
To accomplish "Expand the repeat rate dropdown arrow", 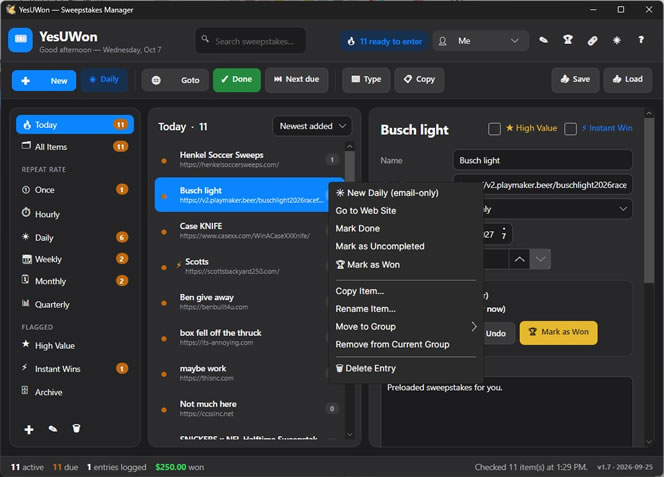I will tap(623, 209).
